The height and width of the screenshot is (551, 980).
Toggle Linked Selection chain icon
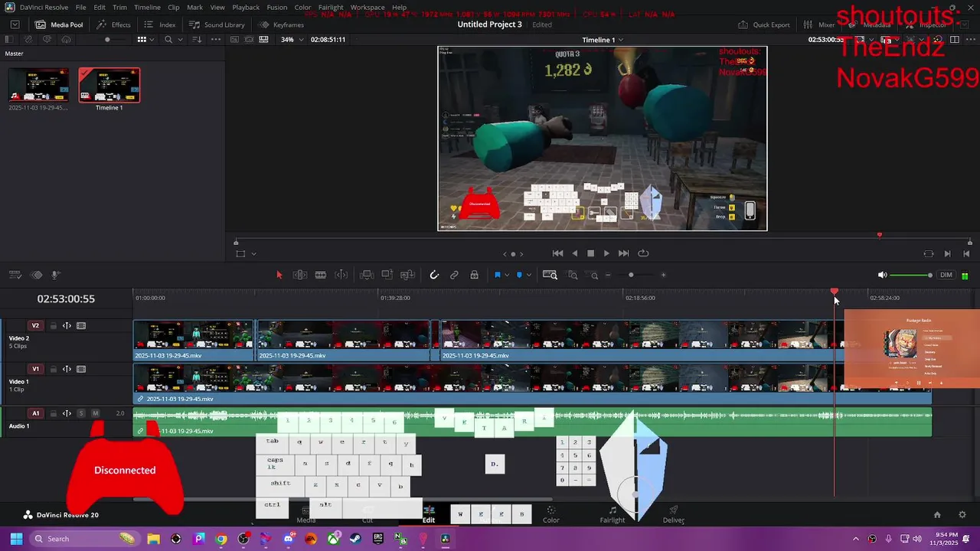coord(454,275)
